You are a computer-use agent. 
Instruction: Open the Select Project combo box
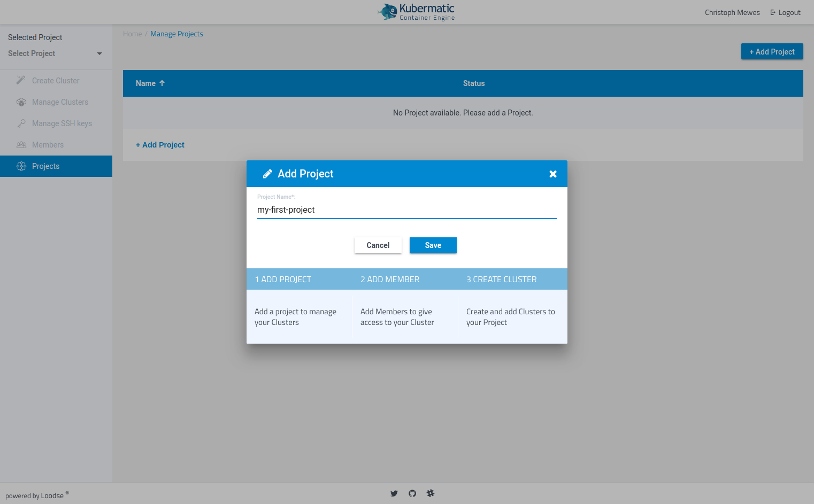[x=55, y=53]
